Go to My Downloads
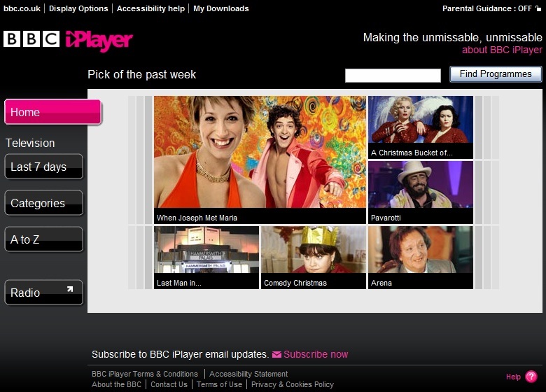This screenshot has height=392, width=546. (x=221, y=8)
